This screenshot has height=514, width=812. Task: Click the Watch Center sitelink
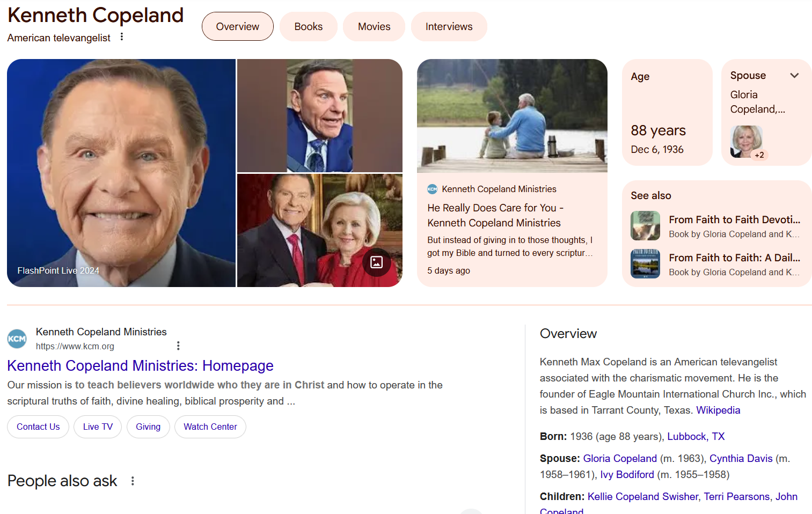(210, 427)
